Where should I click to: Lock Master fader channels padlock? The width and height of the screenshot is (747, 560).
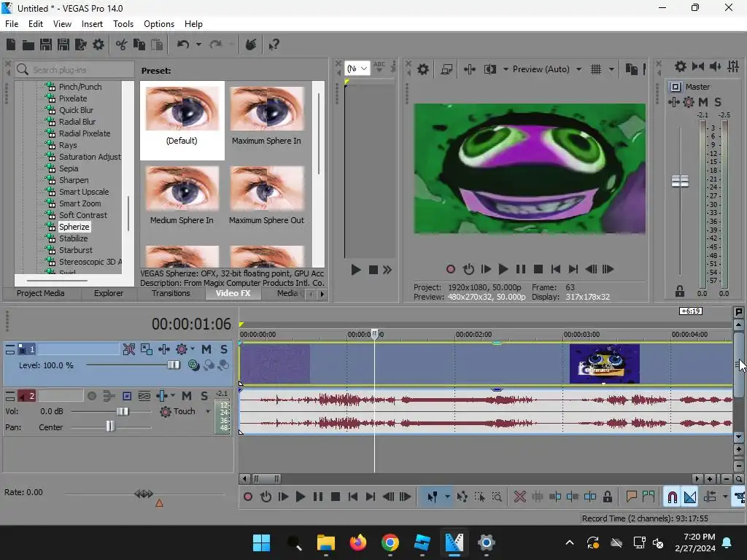[x=679, y=292]
